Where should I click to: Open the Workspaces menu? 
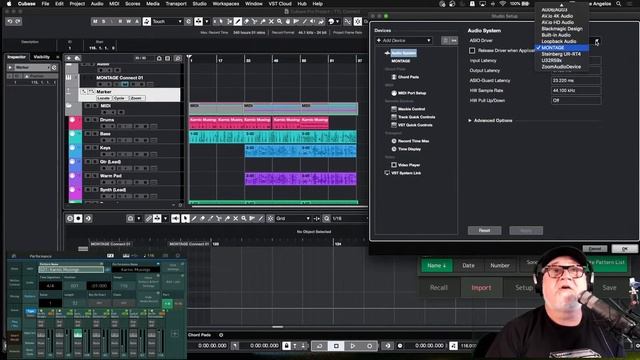pyautogui.click(x=226, y=4)
